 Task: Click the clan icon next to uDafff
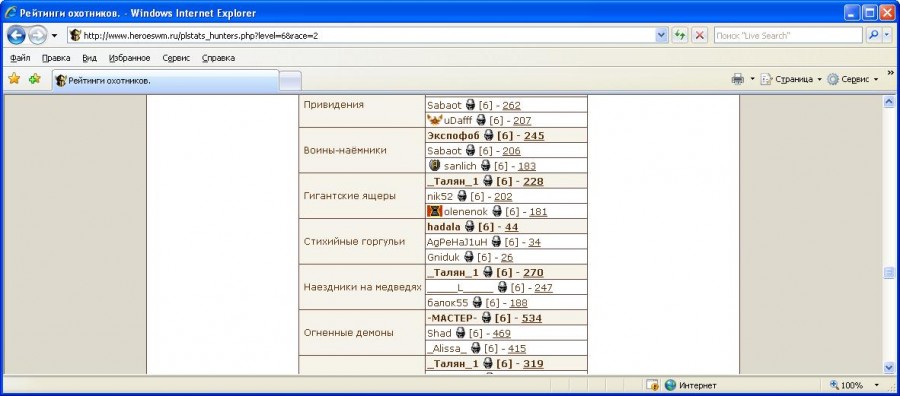pyautogui.click(x=435, y=120)
